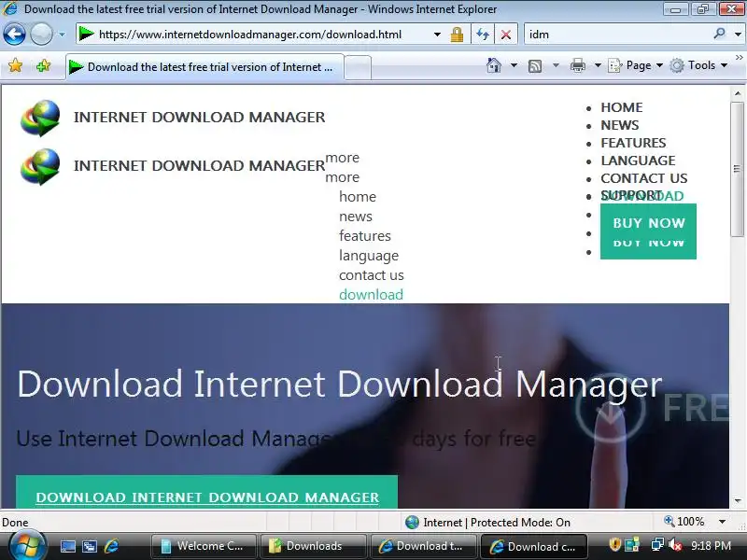Open the Windows Start orb

point(27,546)
